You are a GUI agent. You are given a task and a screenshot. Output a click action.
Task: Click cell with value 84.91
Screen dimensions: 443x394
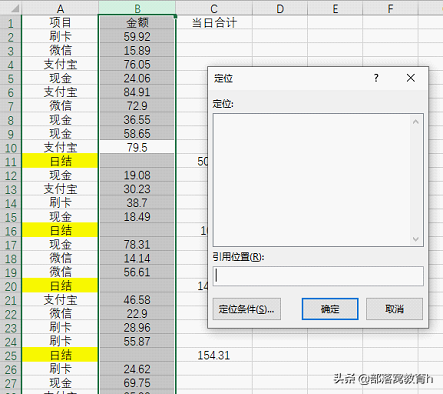137,92
